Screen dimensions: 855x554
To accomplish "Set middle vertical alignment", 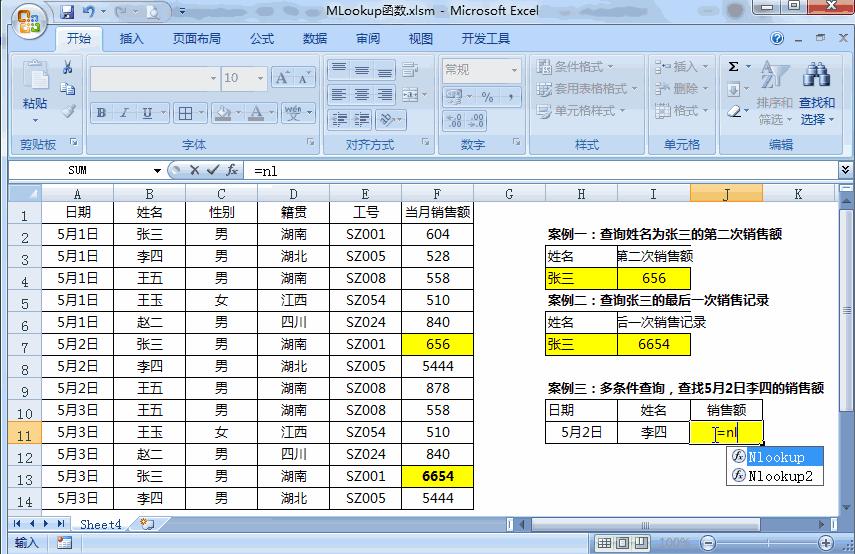I will 362,69.
